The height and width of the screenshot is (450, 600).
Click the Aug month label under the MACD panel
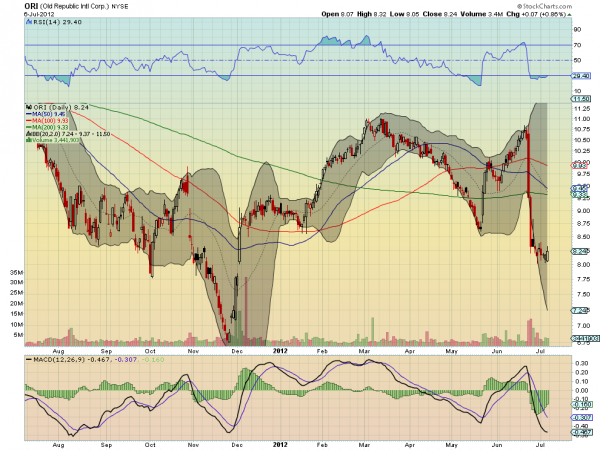coord(58,445)
